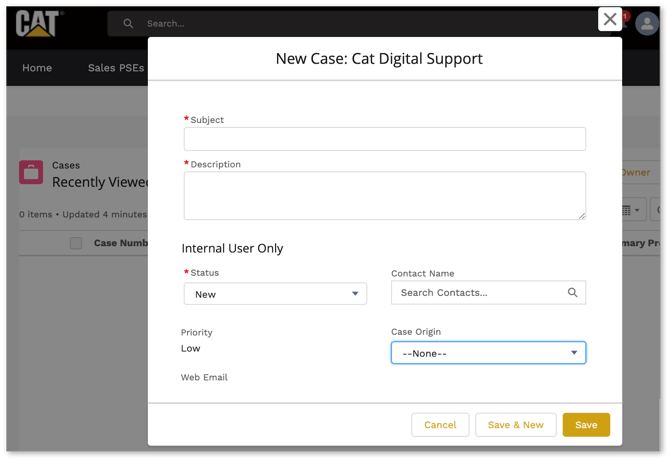Viewport: 670px width, 461px height.
Task: Click the Cases briefcase icon
Action: tap(31, 173)
